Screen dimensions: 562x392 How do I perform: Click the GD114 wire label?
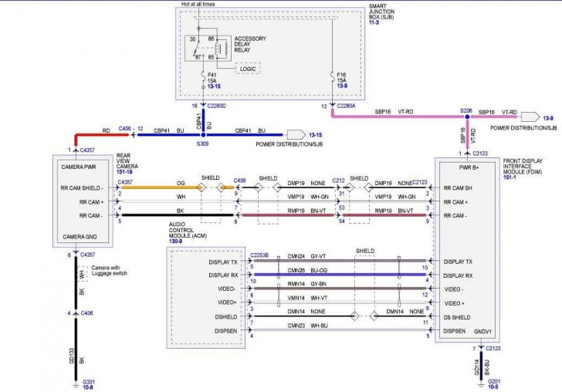[x=477, y=367]
